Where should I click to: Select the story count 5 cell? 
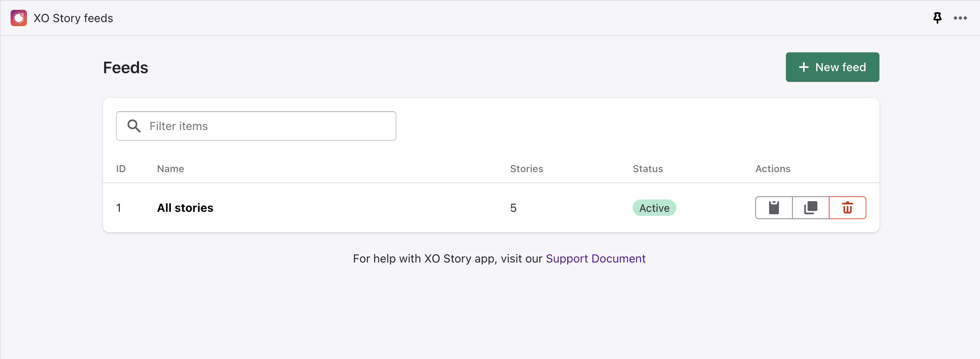513,208
